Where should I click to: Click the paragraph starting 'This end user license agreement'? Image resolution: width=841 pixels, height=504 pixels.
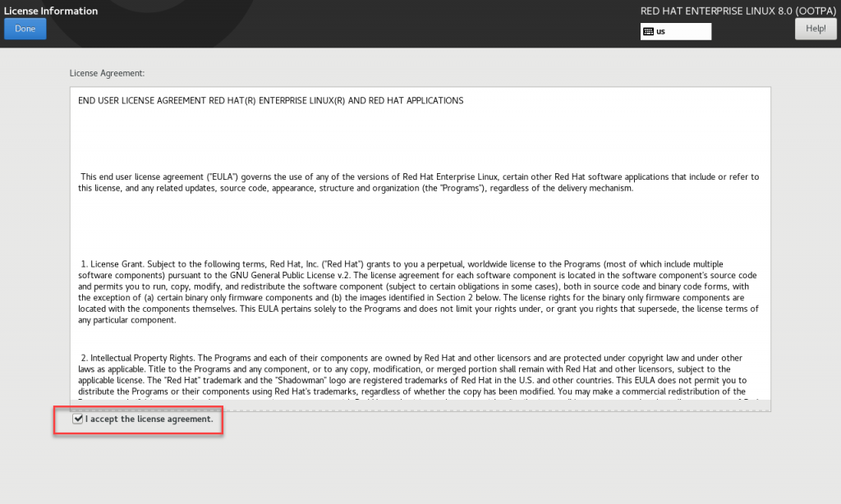(418, 182)
